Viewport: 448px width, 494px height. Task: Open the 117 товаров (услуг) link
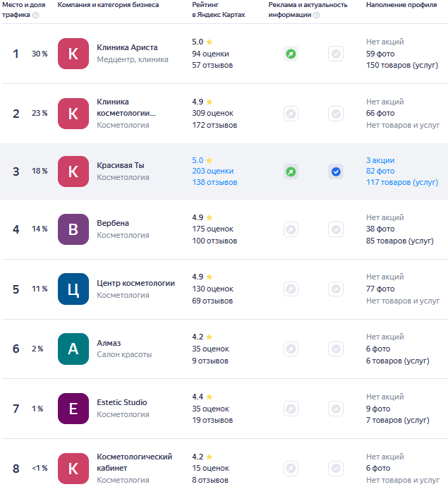(402, 182)
